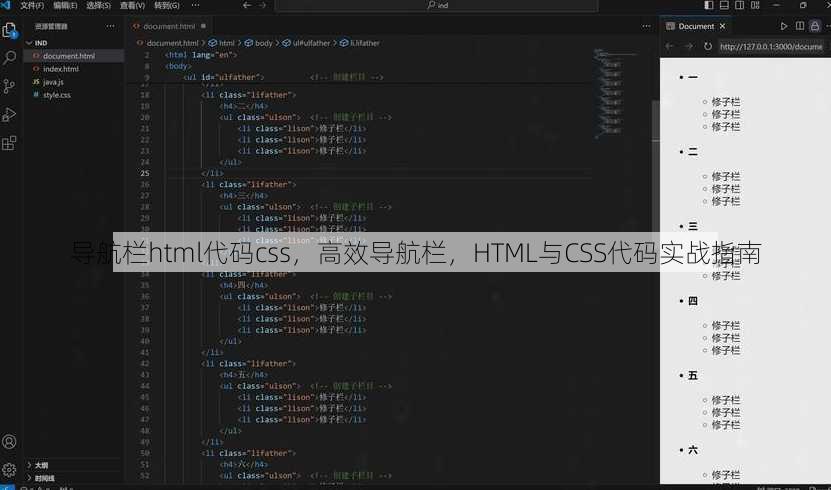Open the 选择(S) menu
Viewport: 831px width, 490px height.
click(98, 5)
